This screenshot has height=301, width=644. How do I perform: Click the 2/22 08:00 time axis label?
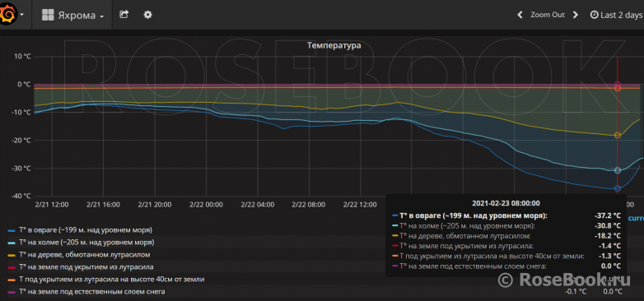tap(309, 204)
